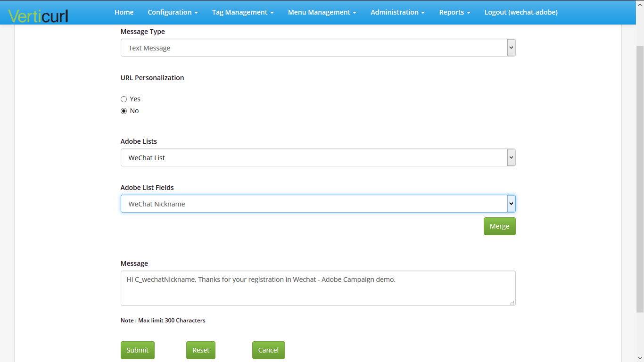Click the textarea resize grip on Message box
This screenshot has width=644, height=362.
[512, 303]
